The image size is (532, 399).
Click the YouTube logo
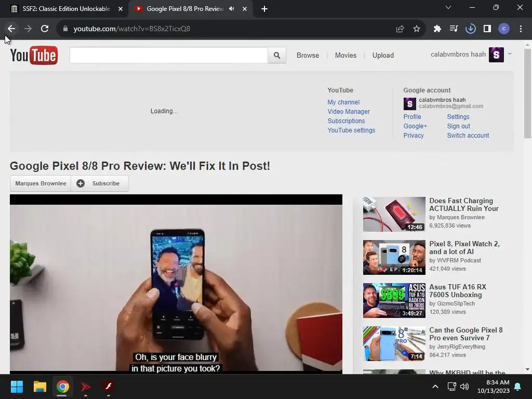pyautogui.click(x=34, y=55)
